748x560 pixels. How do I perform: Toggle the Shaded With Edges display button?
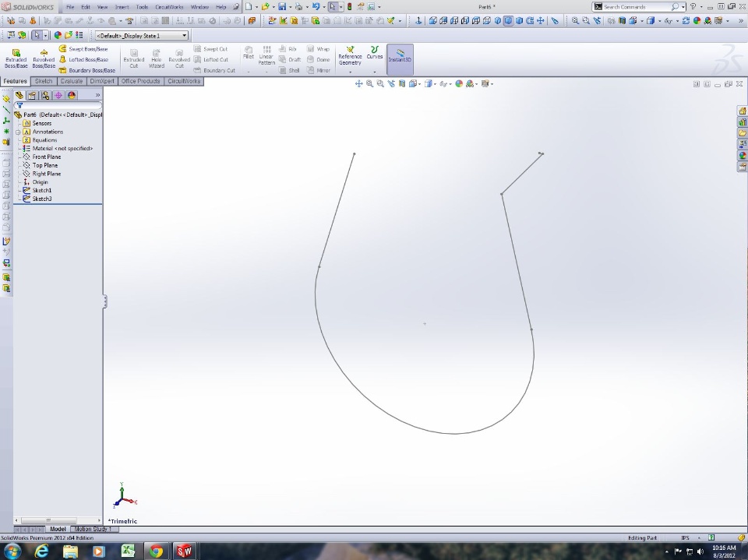tap(508, 20)
